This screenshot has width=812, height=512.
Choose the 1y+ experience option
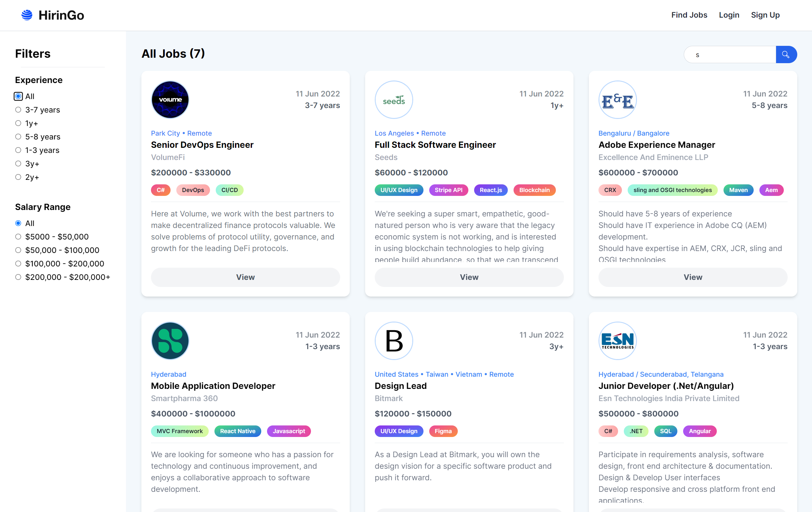pyautogui.click(x=18, y=123)
